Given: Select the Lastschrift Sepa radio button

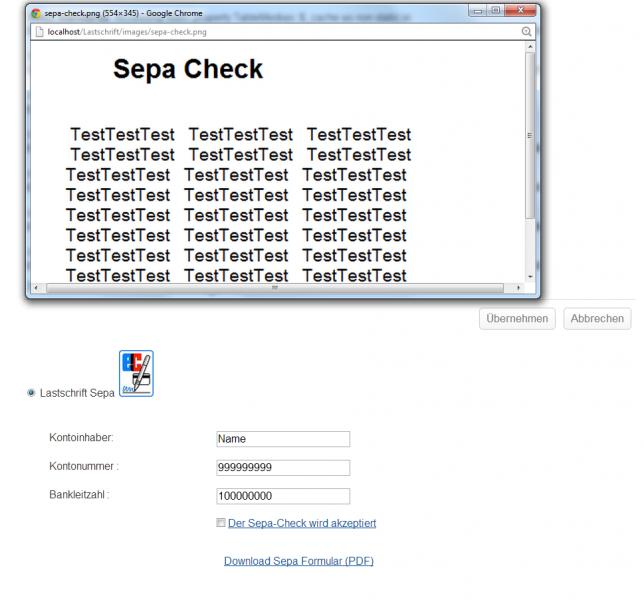Looking at the screenshot, I should (x=32, y=393).
